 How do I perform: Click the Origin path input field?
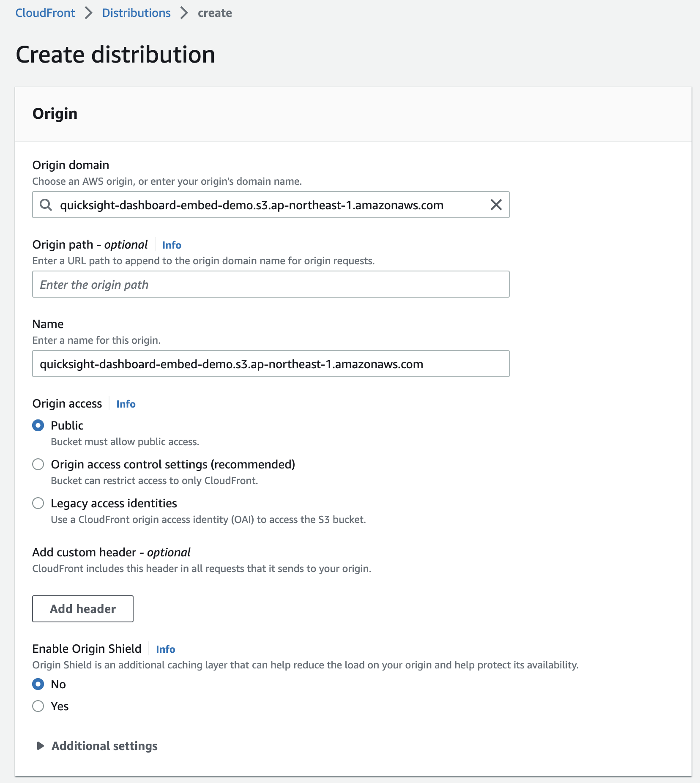coord(271,285)
